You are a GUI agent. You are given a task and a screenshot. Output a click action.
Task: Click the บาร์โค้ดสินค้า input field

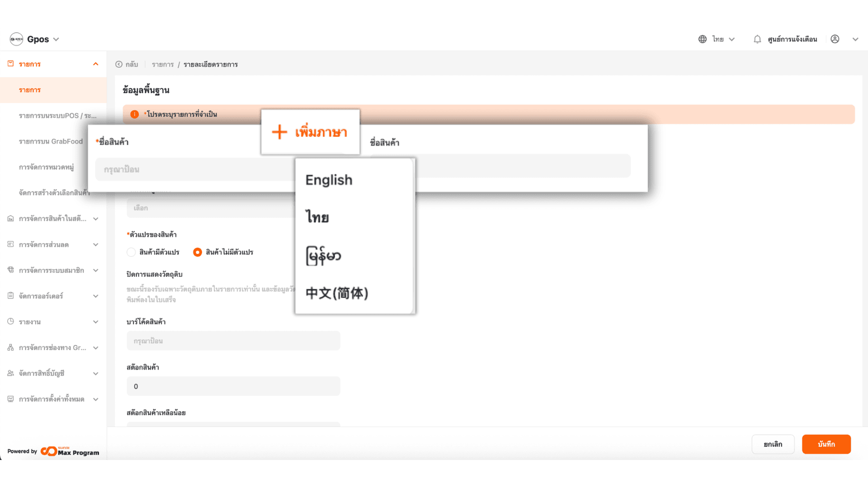pos(233,341)
